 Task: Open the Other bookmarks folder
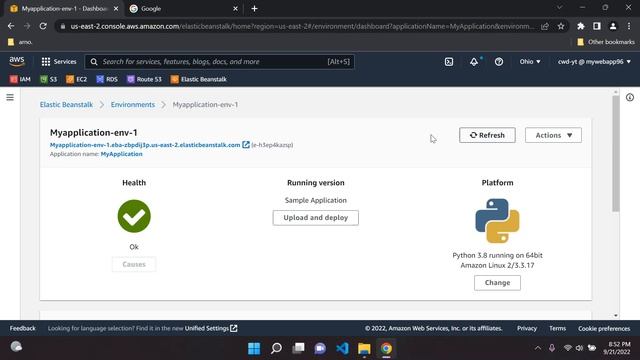(x=606, y=42)
